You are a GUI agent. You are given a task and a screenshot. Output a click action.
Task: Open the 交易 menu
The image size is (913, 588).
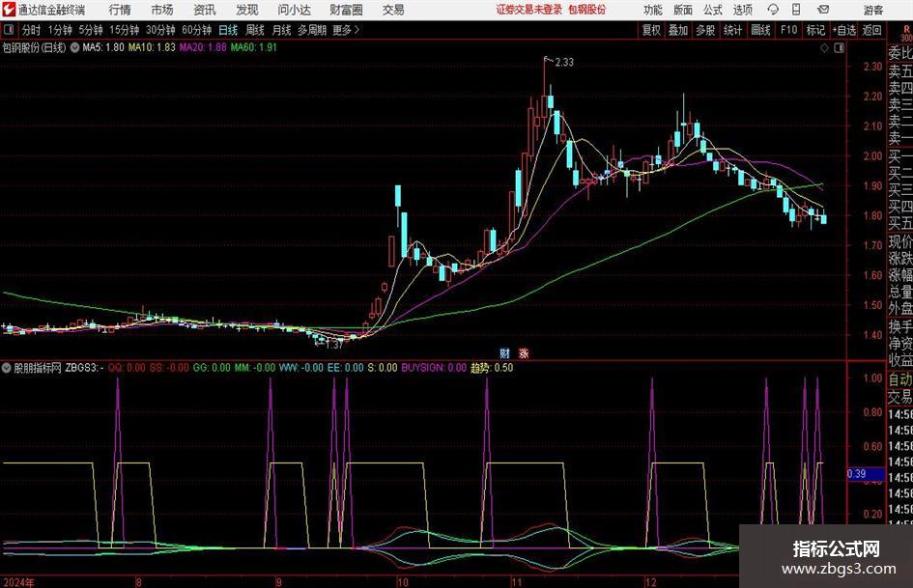(x=393, y=10)
